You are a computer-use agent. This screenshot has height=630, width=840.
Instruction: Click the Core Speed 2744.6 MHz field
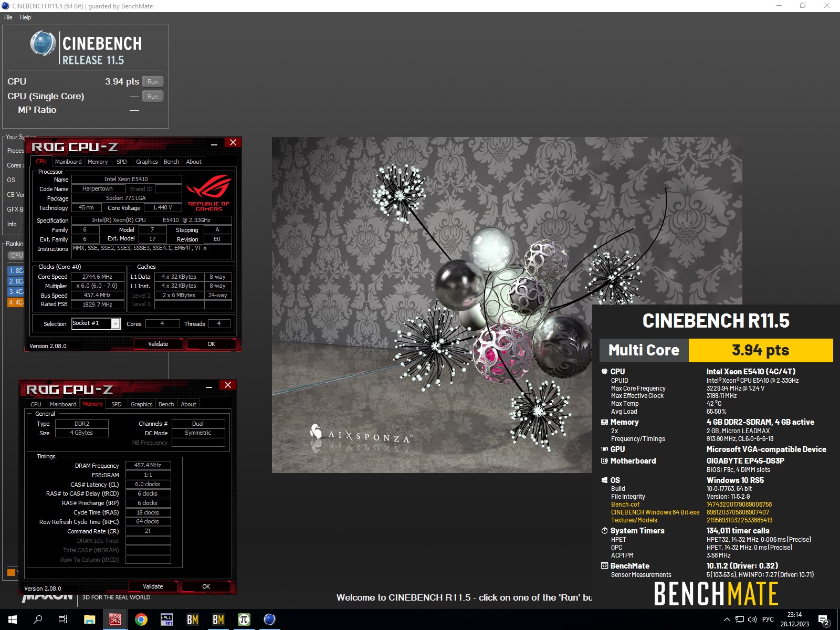click(x=98, y=277)
